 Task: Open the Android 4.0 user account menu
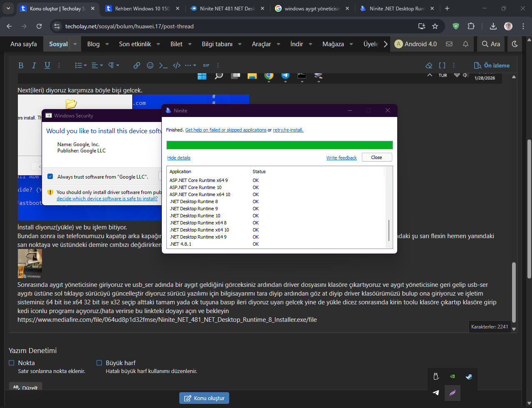416,44
